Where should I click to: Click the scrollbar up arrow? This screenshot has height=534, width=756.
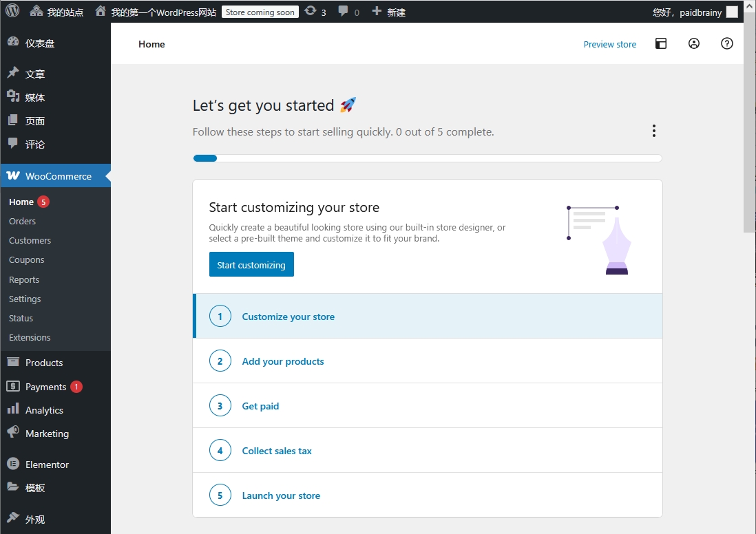coord(750,6)
